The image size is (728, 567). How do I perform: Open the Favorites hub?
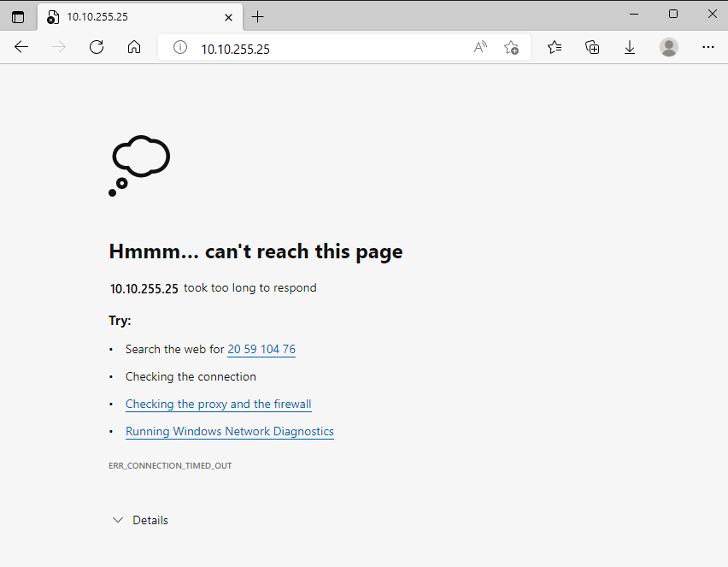(x=555, y=47)
